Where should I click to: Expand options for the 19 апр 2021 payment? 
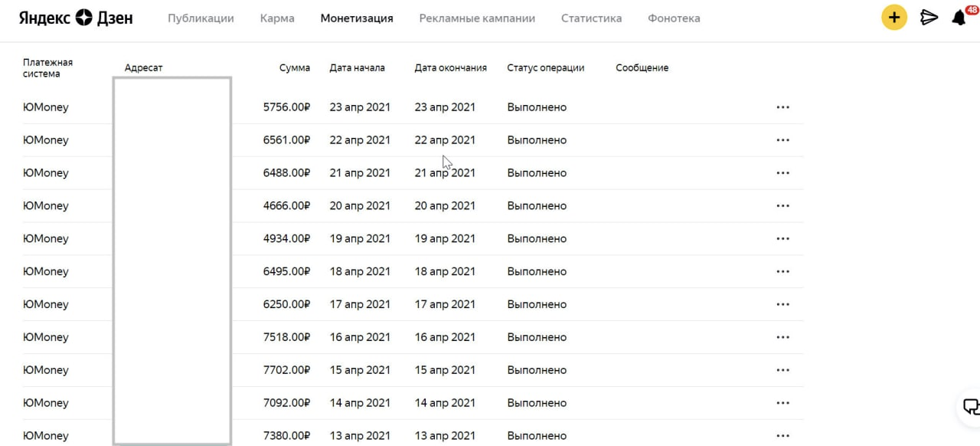point(782,239)
